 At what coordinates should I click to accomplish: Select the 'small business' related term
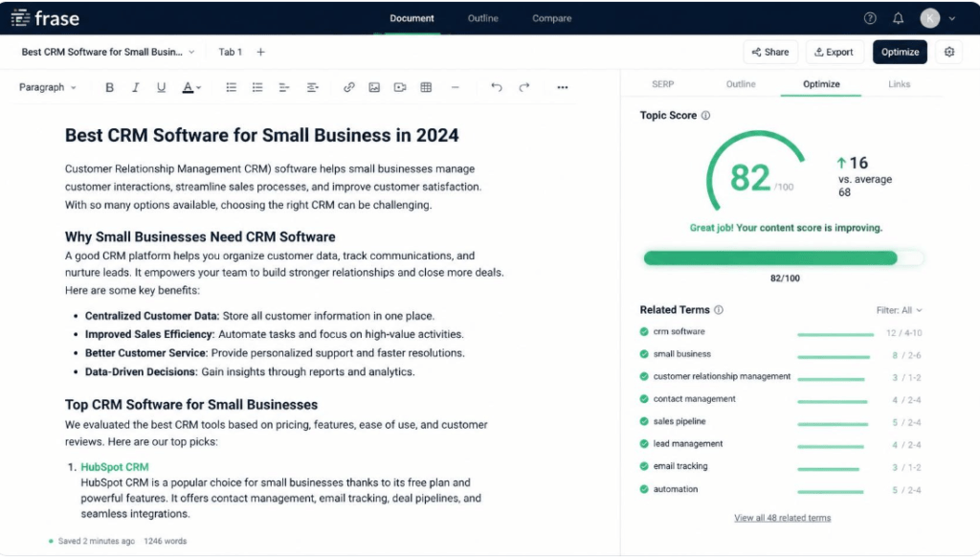tap(681, 354)
